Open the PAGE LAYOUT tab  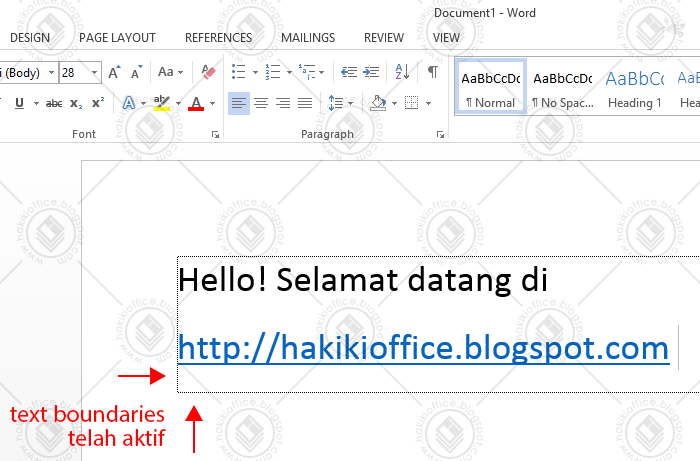point(117,38)
